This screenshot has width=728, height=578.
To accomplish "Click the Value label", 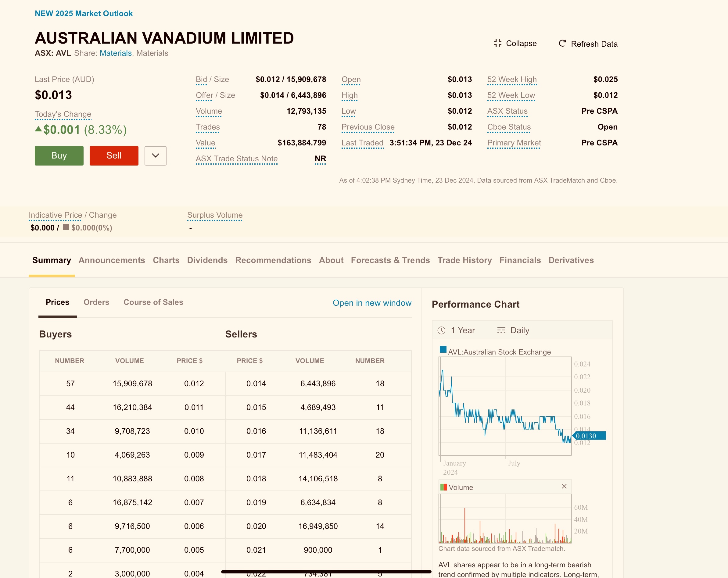I will click(206, 143).
